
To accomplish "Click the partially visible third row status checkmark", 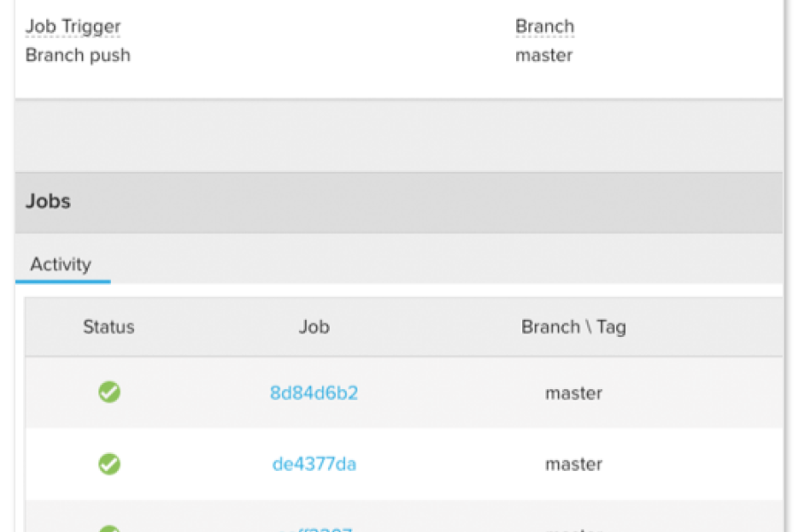I will (x=109, y=528).
